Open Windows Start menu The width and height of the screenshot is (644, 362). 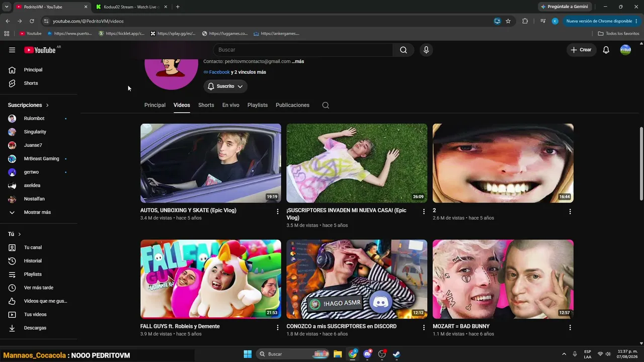pos(248,354)
